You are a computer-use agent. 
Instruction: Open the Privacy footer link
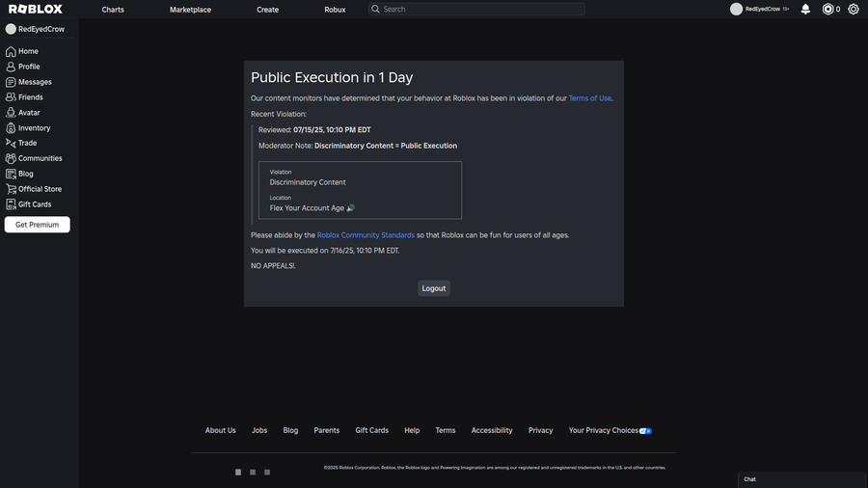pyautogui.click(x=541, y=430)
